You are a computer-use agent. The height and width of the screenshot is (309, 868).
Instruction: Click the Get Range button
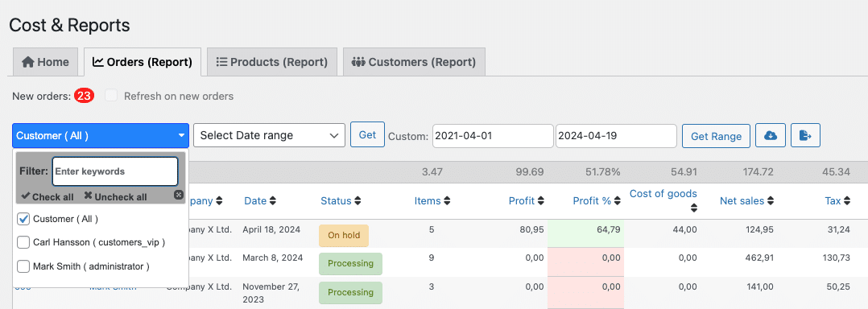[717, 136]
